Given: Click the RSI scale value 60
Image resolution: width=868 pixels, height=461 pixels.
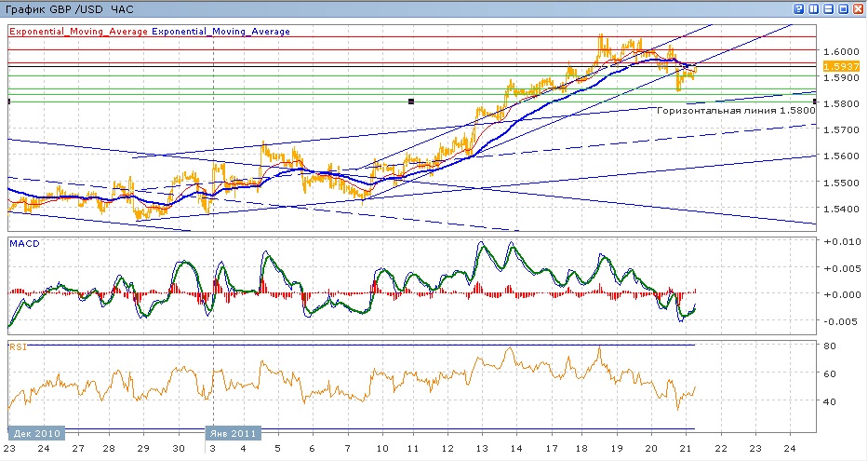Looking at the screenshot, I should [x=829, y=373].
